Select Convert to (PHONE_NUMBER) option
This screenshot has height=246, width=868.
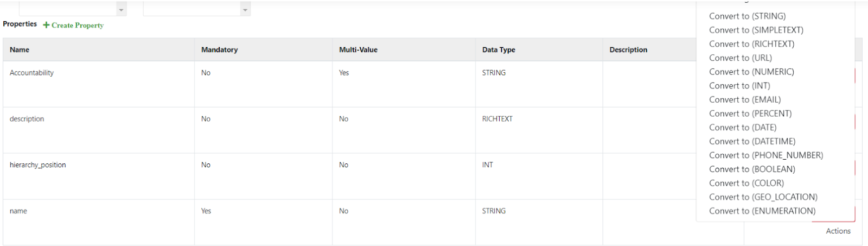[766, 155]
